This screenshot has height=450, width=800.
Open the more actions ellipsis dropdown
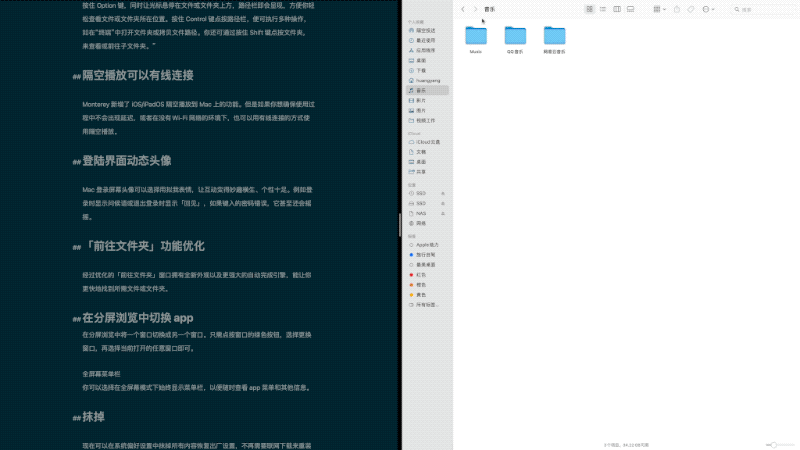click(708, 9)
